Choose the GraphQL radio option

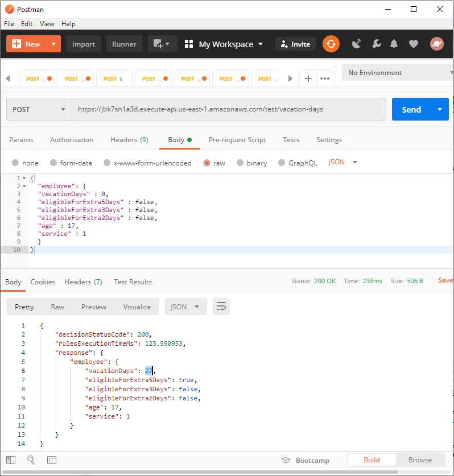(x=282, y=163)
